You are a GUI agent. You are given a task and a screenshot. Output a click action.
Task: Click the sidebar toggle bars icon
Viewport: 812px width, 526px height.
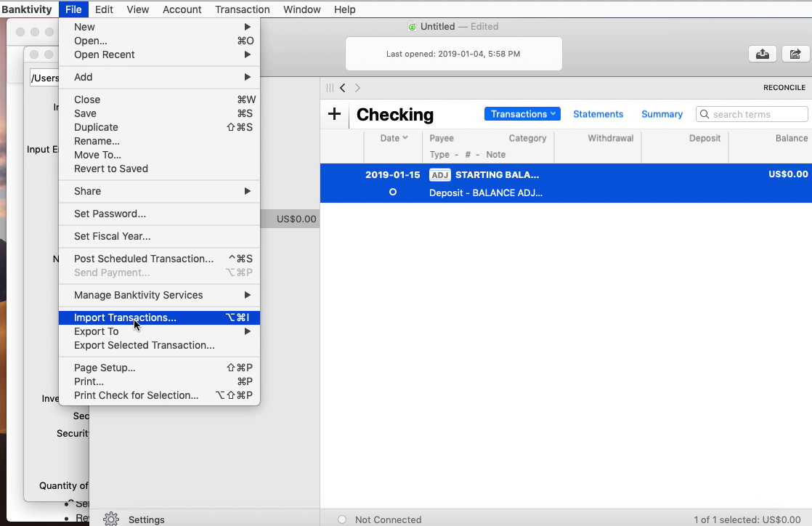[x=330, y=88]
